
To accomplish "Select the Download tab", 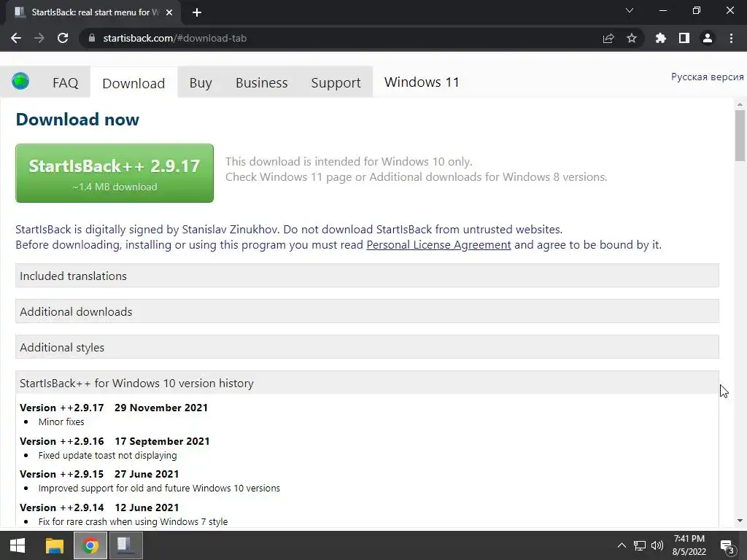I will pos(133,83).
